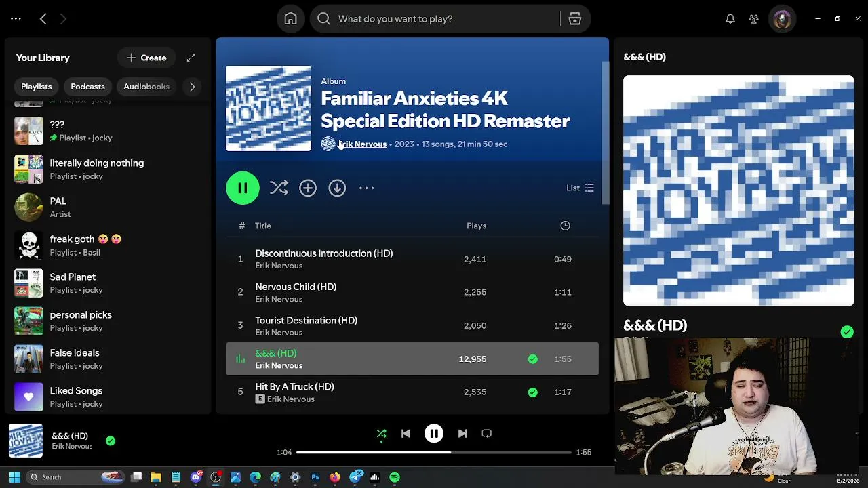
Task: Open the &&& (HD) title in right panel
Action: [x=655, y=325]
